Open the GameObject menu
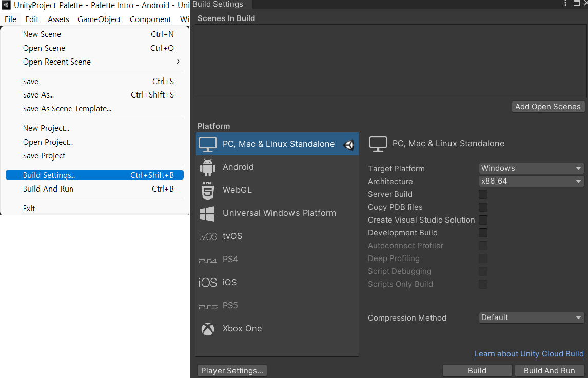The image size is (588, 378). pyautogui.click(x=99, y=19)
